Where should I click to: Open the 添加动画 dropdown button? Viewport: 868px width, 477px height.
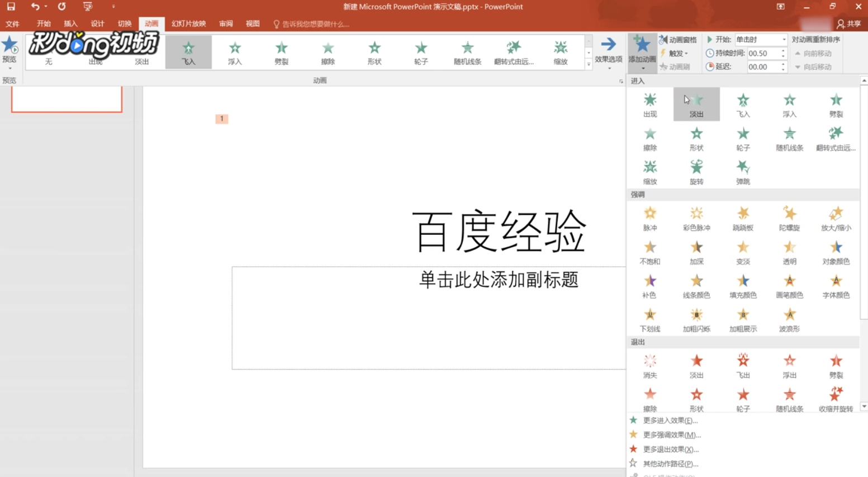pos(642,53)
